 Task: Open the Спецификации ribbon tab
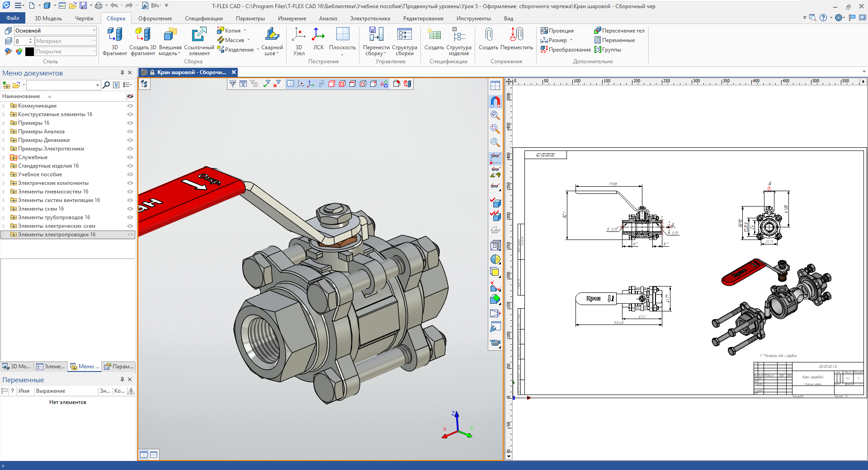[x=203, y=19]
